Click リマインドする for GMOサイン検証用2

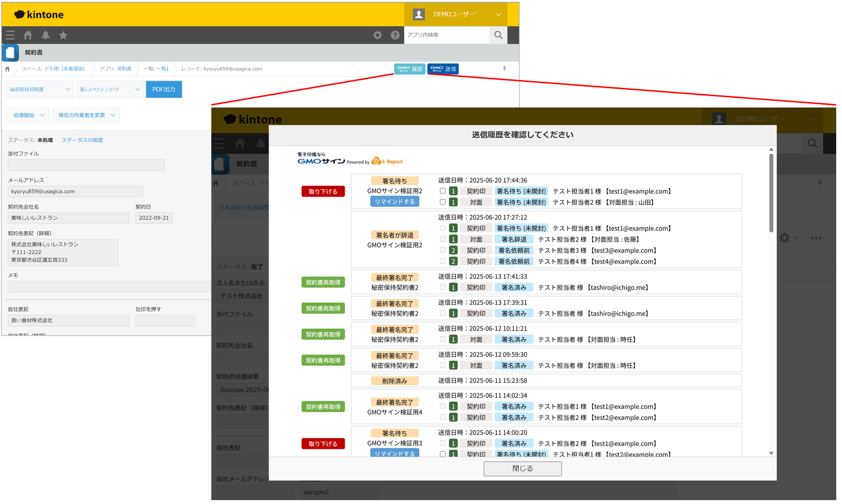click(395, 201)
